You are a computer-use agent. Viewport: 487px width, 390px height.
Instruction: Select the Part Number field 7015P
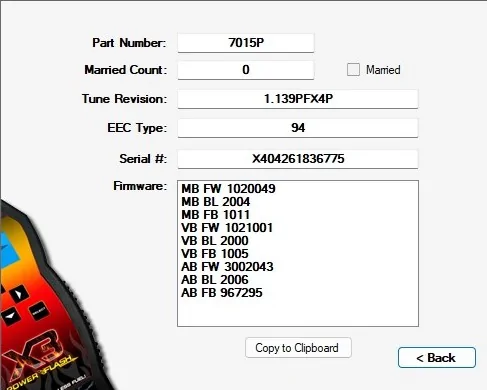246,43
